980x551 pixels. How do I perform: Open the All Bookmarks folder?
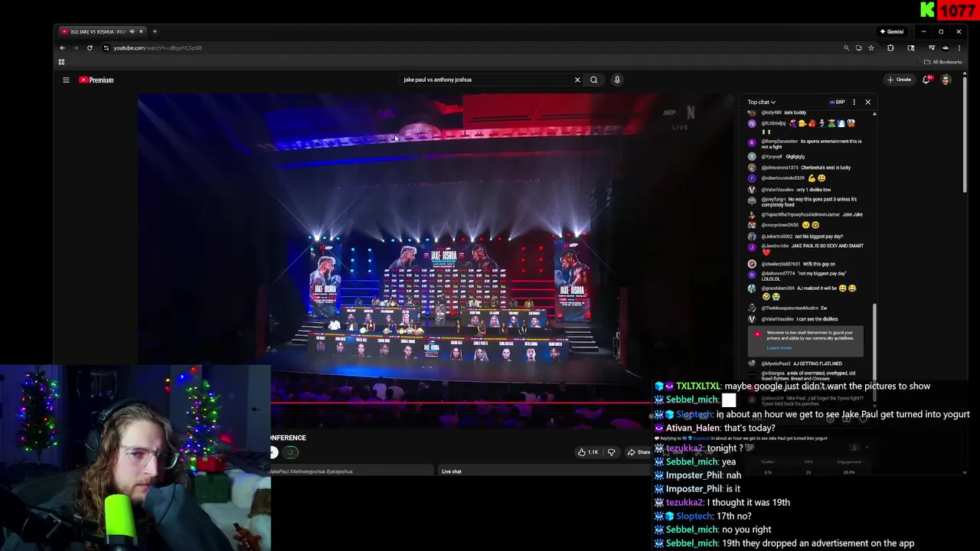click(943, 62)
